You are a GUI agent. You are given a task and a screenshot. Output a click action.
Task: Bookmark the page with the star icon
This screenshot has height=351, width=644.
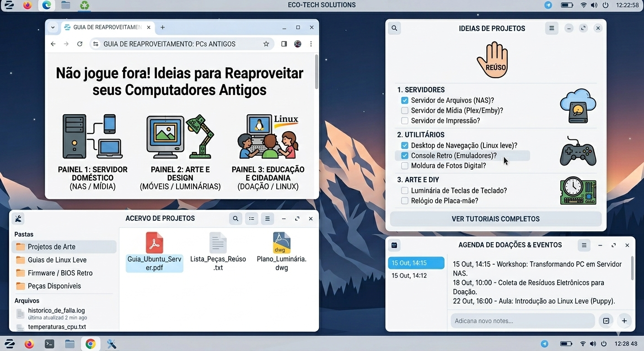click(x=266, y=44)
